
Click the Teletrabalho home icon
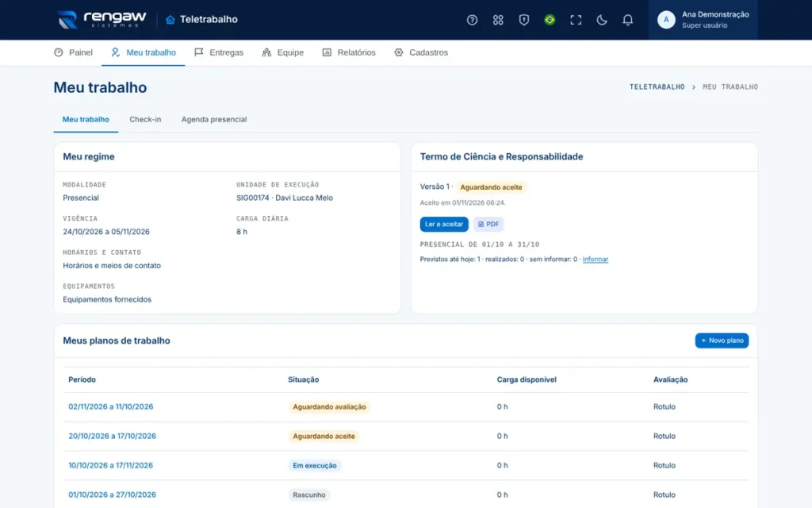point(170,20)
